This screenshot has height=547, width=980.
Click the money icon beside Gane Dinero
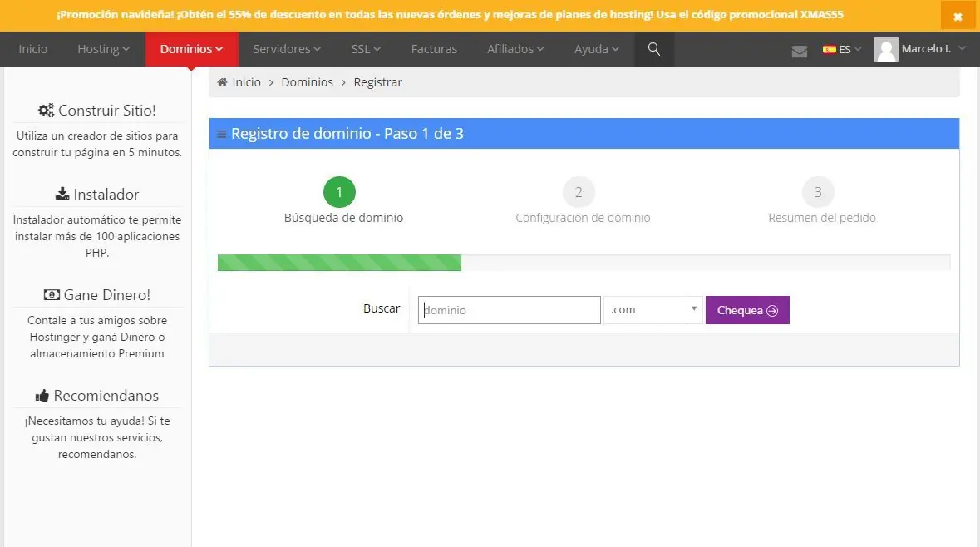(x=52, y=294)
